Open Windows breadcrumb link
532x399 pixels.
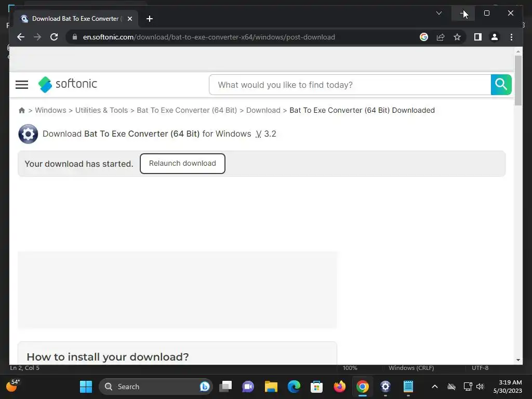click(x=50, y=110)
